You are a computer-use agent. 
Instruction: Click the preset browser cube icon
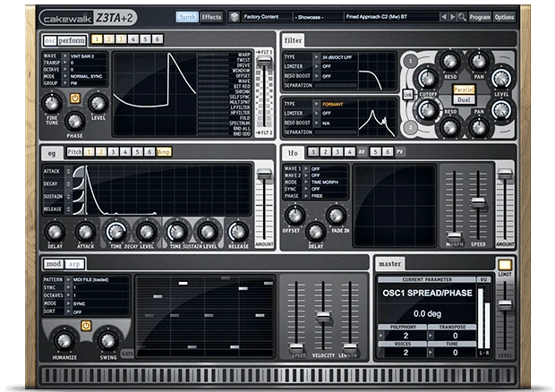pos(234,17)
